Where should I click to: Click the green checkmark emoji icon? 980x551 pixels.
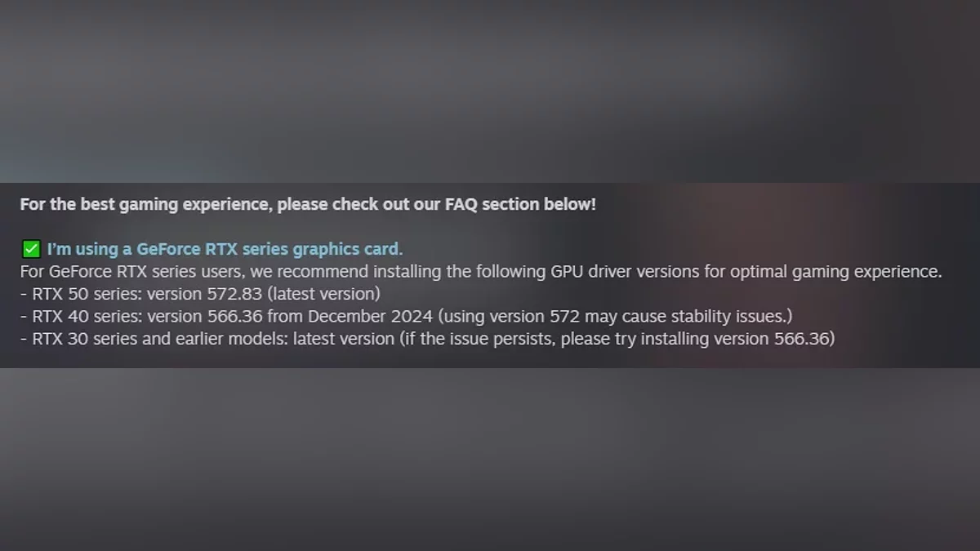(x=31, y=249)
